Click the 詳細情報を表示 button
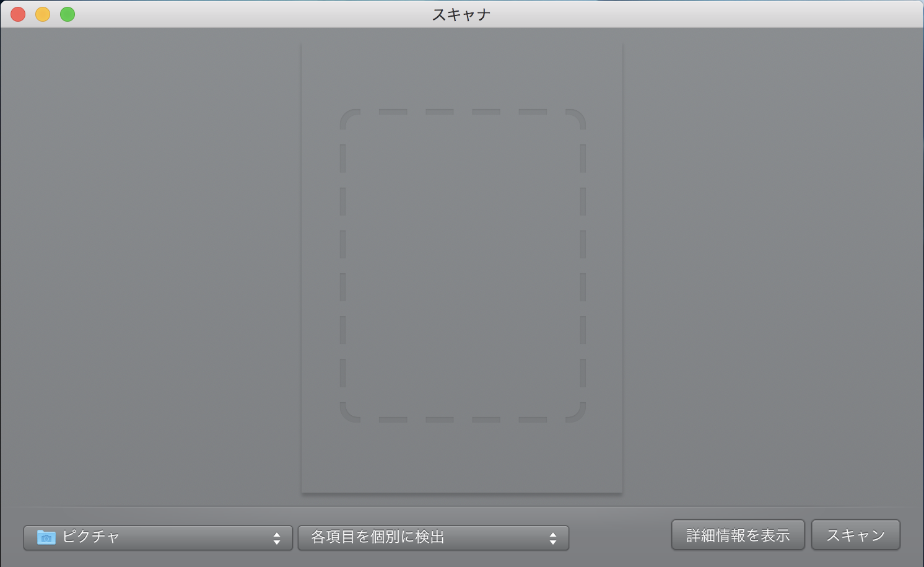The width and height of the screenshot is (924, 567). 738,535
